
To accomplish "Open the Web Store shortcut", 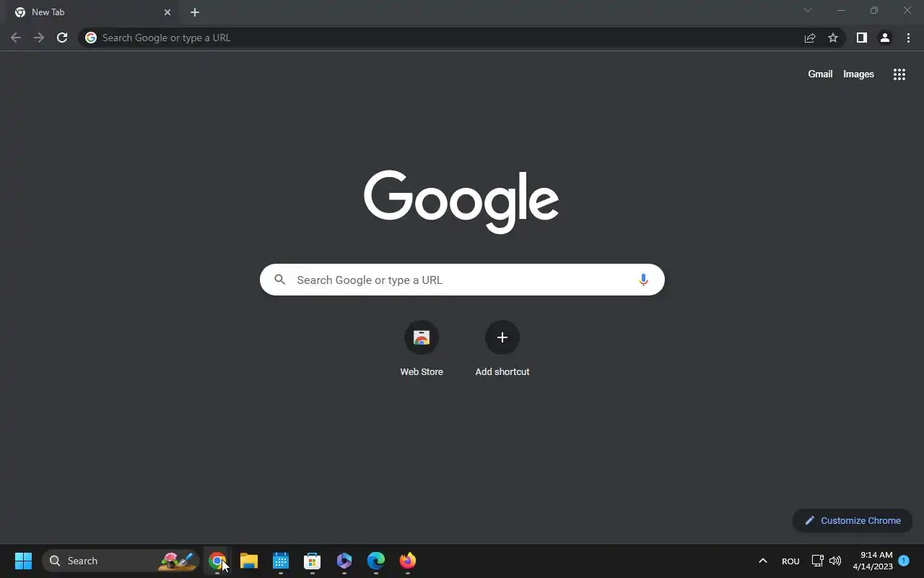I will 422,349.
